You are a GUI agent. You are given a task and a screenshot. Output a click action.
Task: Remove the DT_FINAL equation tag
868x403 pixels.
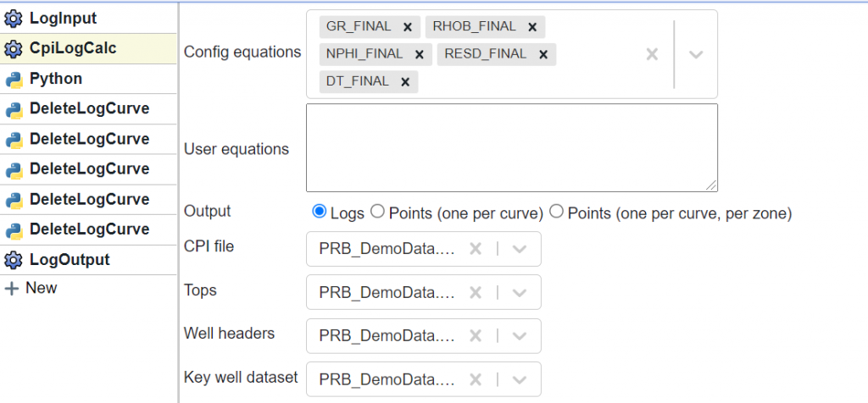(x=405, y=82)
